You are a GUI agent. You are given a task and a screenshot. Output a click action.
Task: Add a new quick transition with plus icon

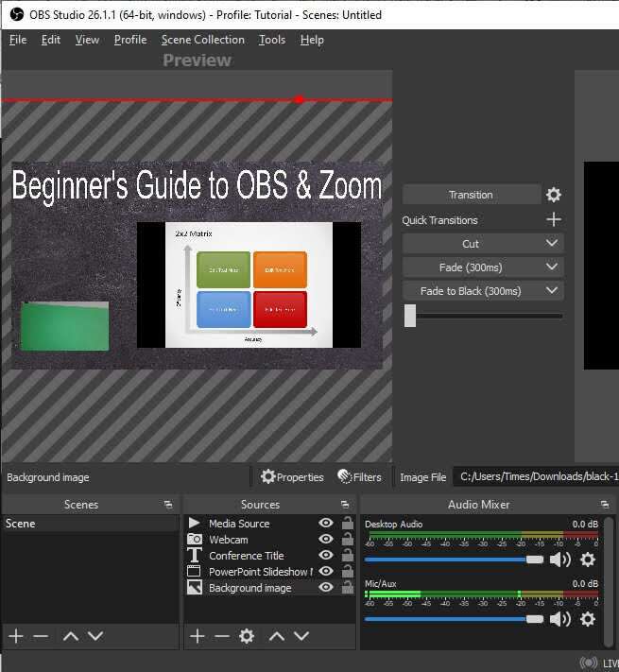click(554, 220)
